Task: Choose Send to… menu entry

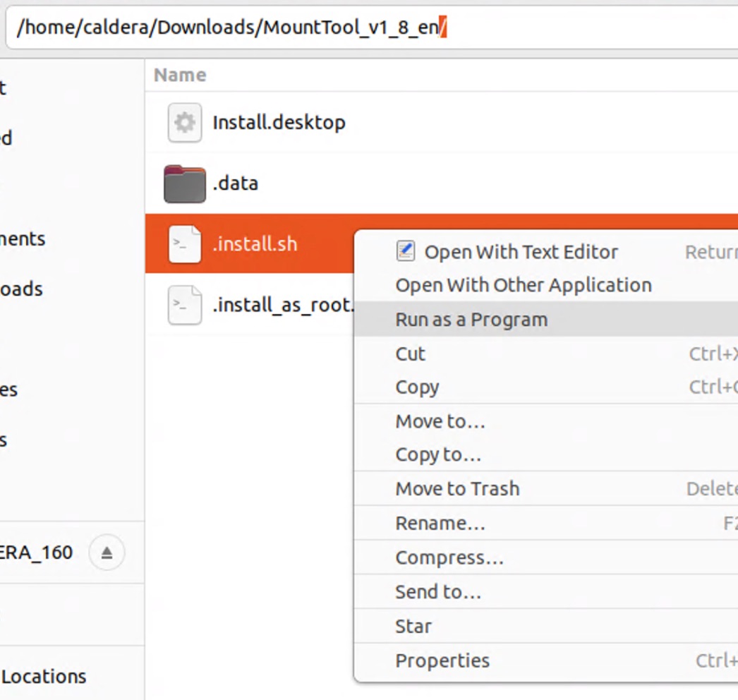Action: tap(438, 592)
